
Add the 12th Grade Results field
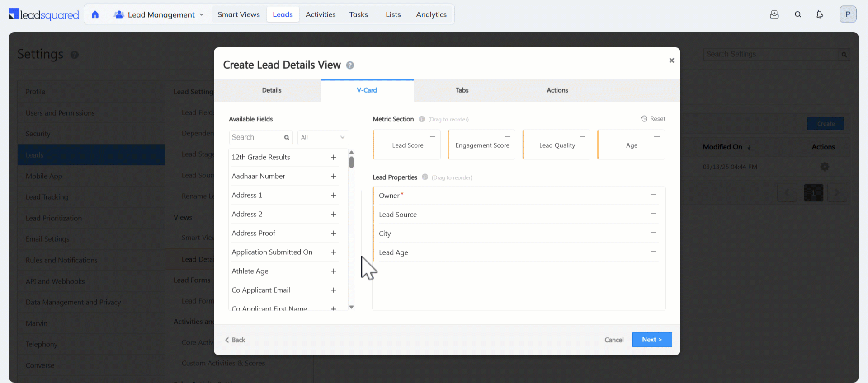click(x=334, y=157)
